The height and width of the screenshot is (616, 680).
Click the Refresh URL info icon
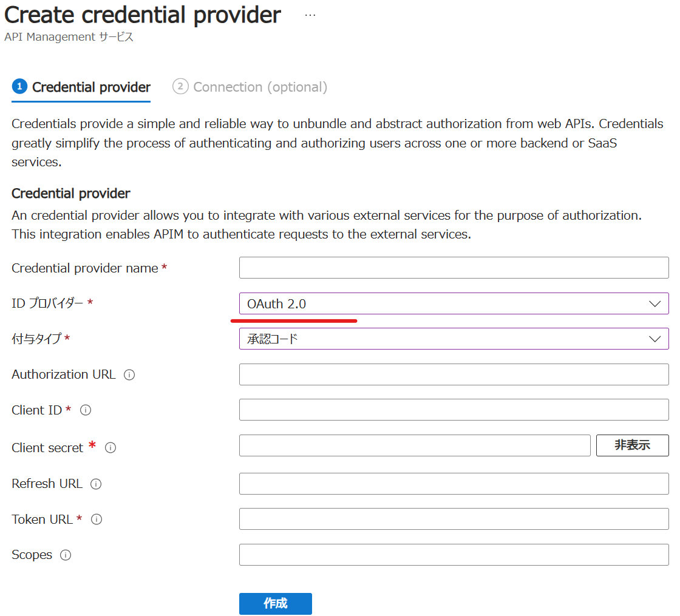[x=96, y=484]
